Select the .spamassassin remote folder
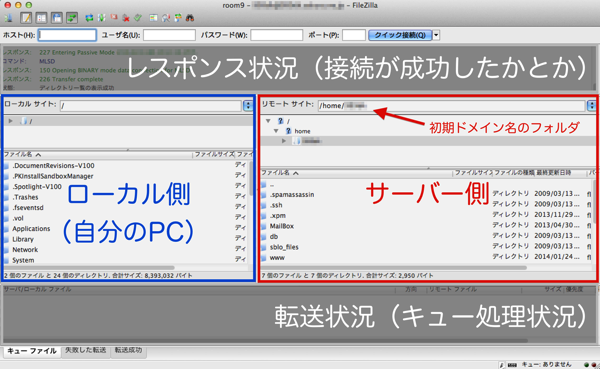 pos(292,194)
